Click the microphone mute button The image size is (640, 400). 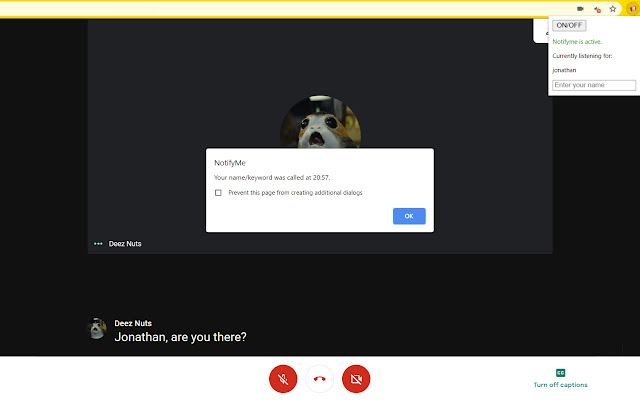(x=283, y=379)
